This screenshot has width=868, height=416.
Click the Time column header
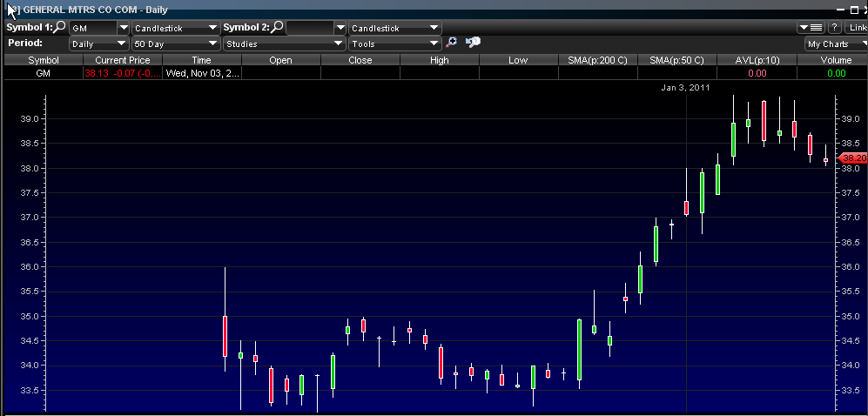point(201,60)
